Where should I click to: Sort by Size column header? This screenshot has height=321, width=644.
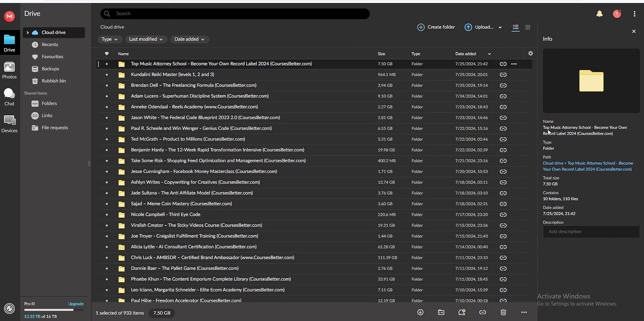click(x=381, y=53)
